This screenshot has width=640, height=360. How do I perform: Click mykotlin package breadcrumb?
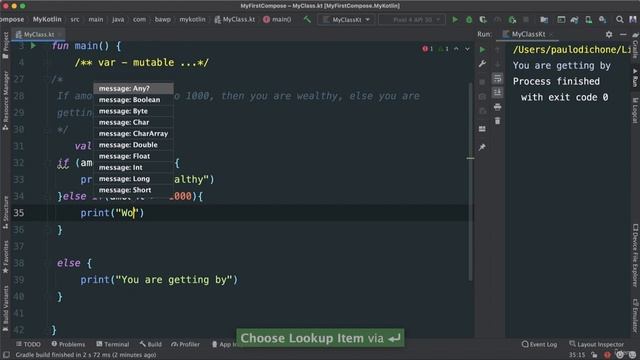click(193, 19)
